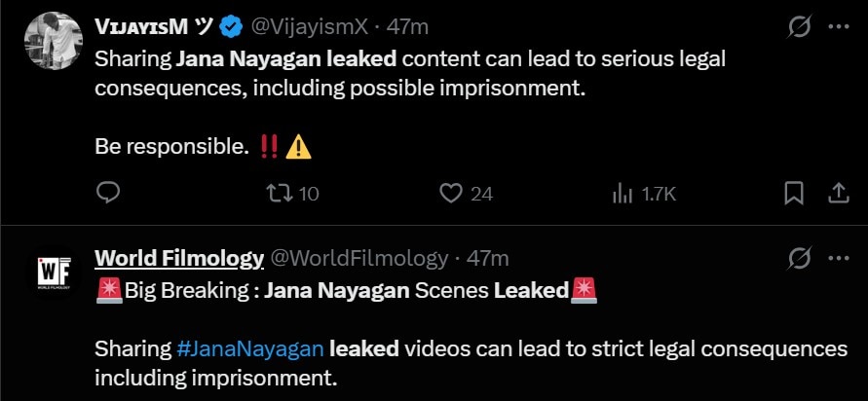The image size is (868, 401).
Task: Open more options on VijayisM's tweet
Action: click(x=837, y=26)
